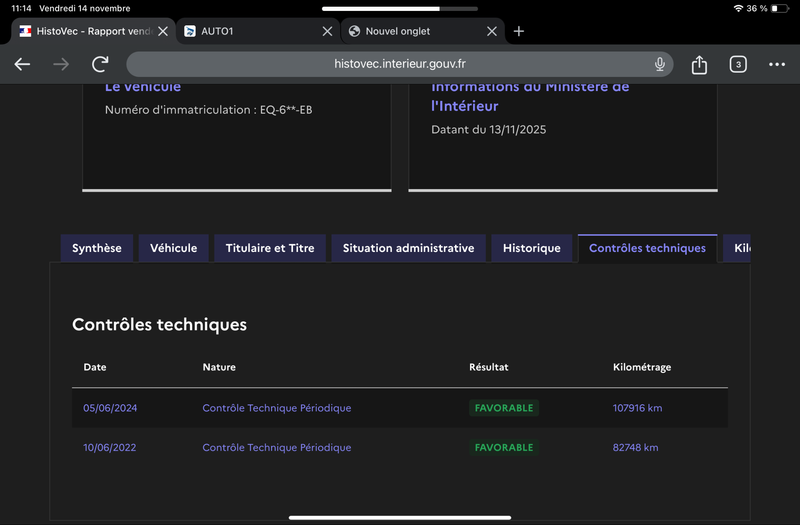Tap the microphone icon in address bar
The width and height of the screenshot is (800, 525).
tap(660, 64)
